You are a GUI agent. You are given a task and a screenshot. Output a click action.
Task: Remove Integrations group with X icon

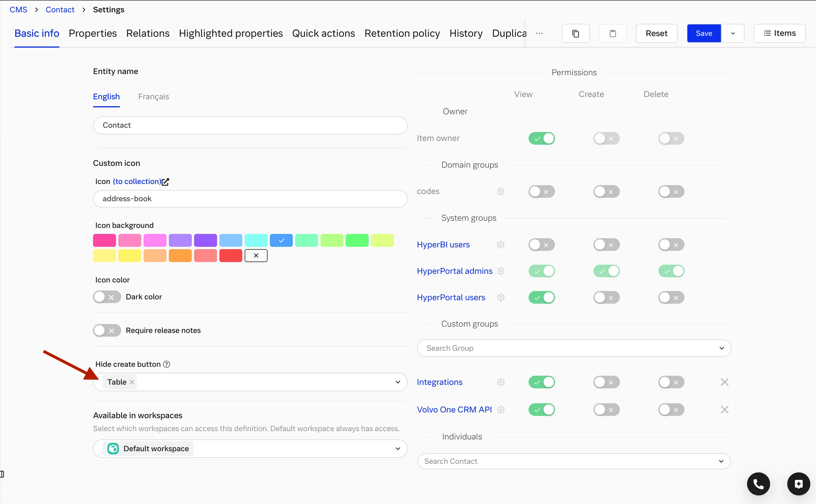[724, 382]
